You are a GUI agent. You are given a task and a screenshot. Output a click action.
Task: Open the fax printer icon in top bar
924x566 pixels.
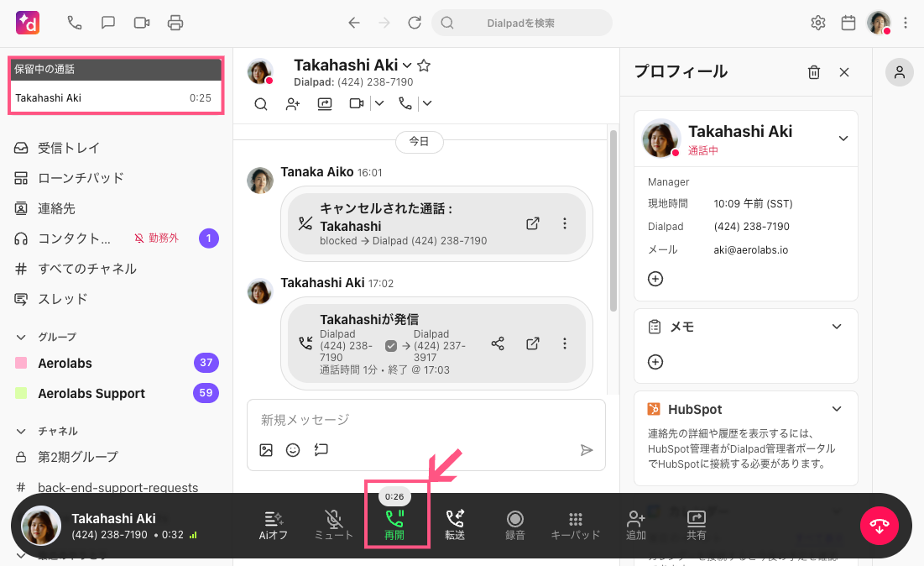[175, 23]
